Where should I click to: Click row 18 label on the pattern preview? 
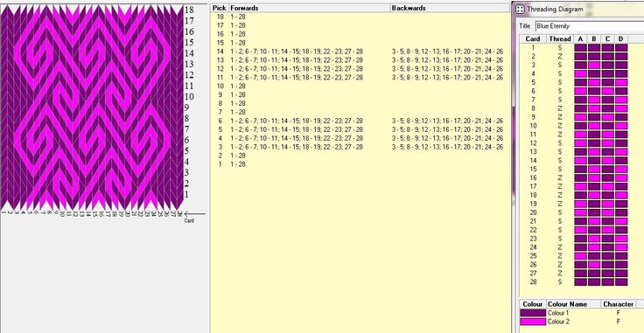click(x=189, y=10)
